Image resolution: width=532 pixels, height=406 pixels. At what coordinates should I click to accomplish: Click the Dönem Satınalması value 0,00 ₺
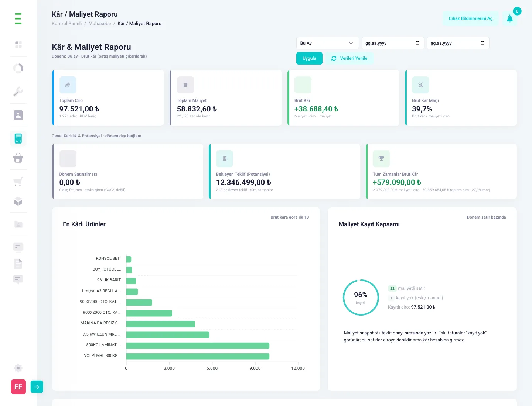(x=70, y=182)
